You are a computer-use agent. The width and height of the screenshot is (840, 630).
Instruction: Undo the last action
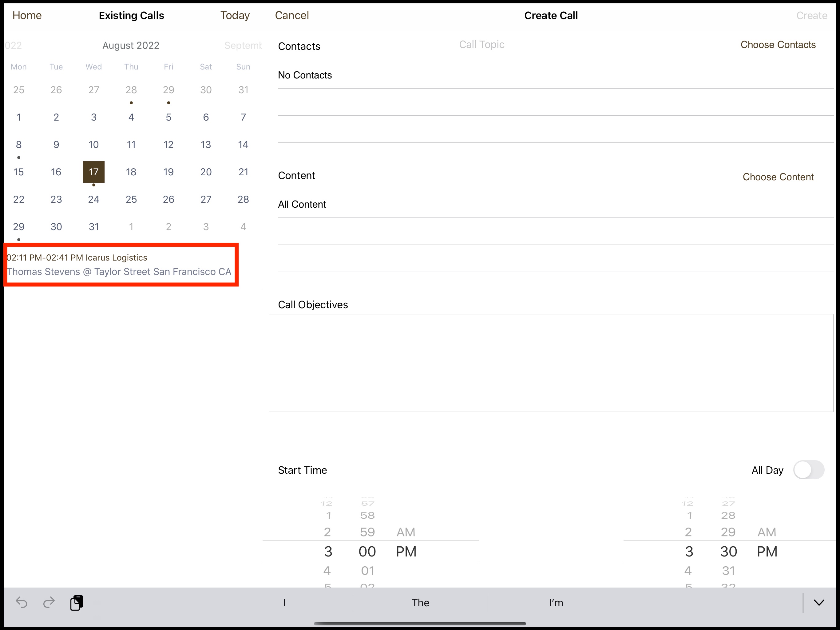(22, 603)
